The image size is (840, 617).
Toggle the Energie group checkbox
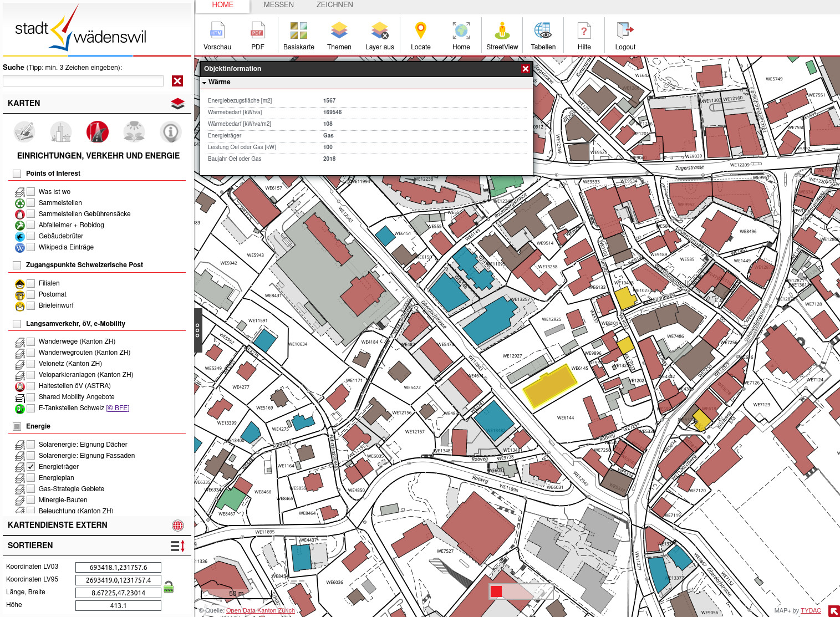17,426
